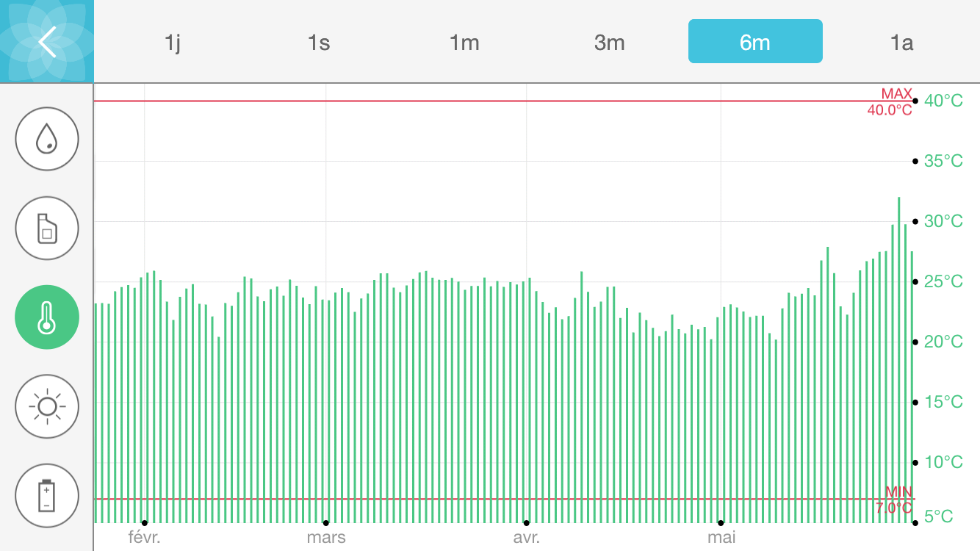Select the thermometer temperature icon

(x=47, y=317)
